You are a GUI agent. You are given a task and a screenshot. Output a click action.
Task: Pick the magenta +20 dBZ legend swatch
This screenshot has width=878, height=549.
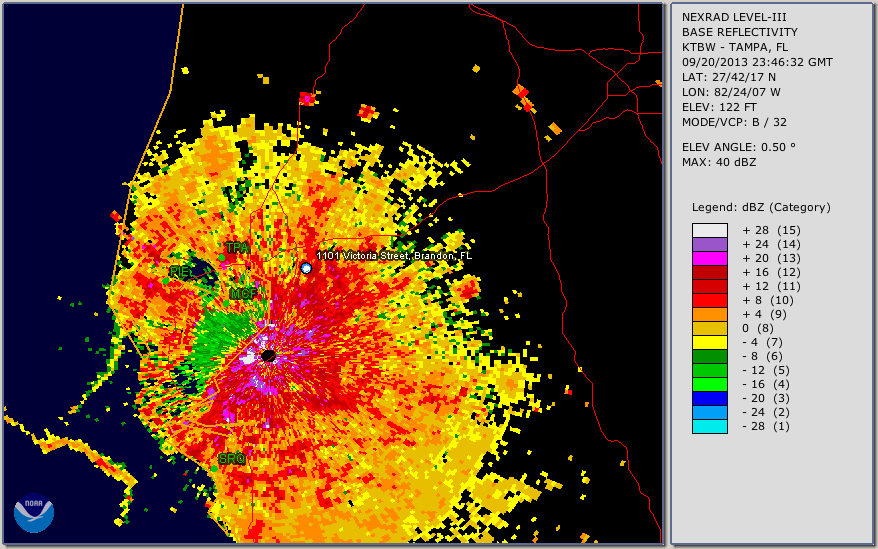tap(709, 258)
